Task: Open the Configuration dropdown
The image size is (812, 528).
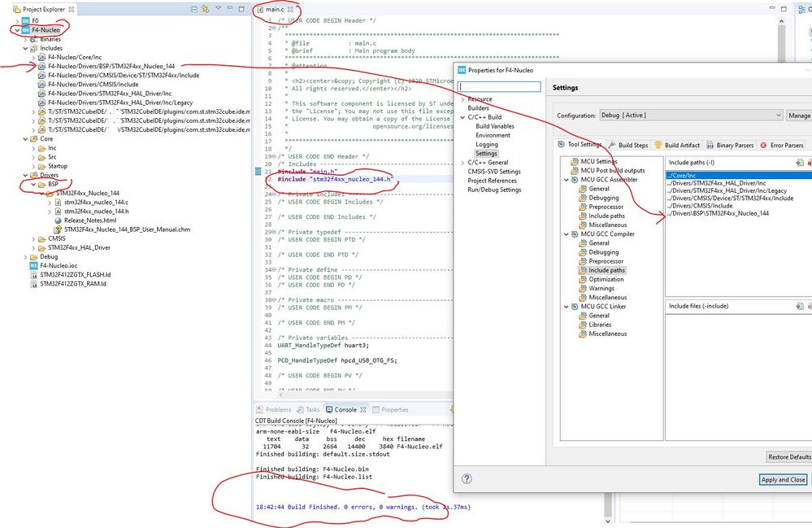Action: pos(693,116)
